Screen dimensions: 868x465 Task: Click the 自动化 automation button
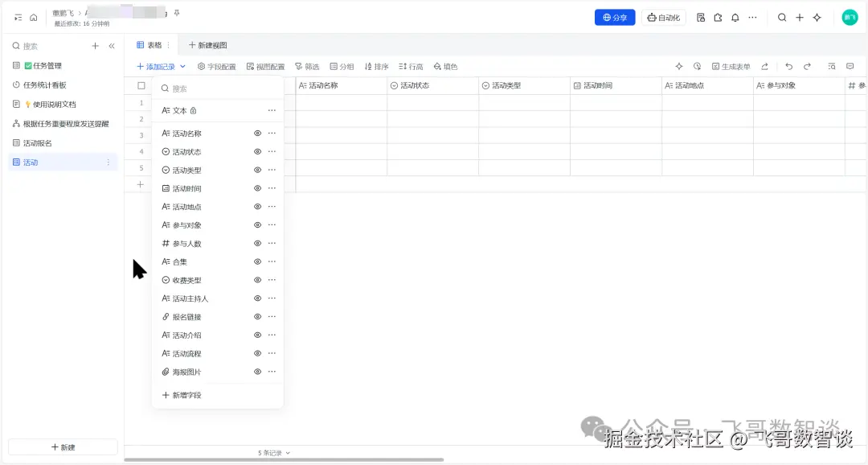click(x=664, y=18)
